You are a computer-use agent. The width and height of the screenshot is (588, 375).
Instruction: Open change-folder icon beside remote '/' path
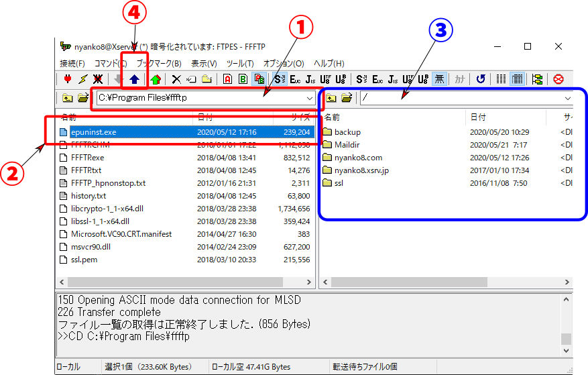(x=347, y=99)
